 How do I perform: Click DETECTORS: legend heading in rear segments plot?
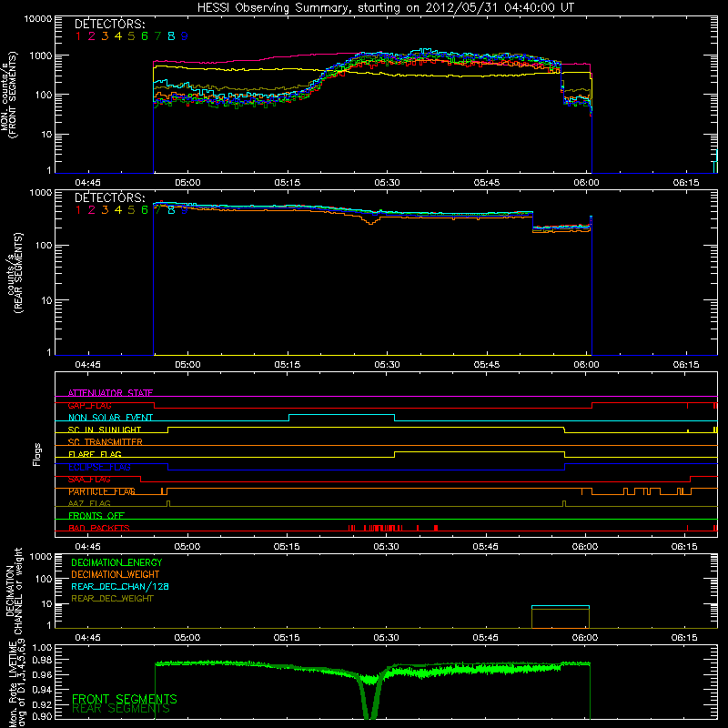pyautogui.click(x=110, y=197)
